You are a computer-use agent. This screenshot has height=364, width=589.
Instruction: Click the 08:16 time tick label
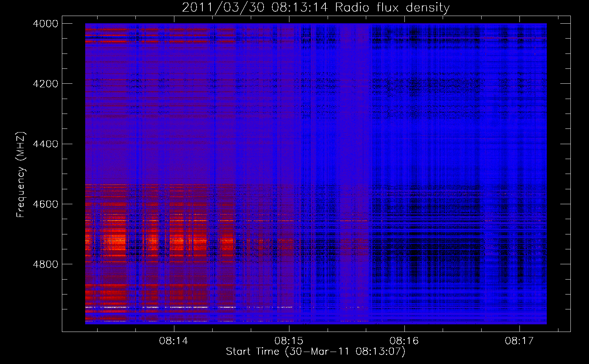coord(404,341)
